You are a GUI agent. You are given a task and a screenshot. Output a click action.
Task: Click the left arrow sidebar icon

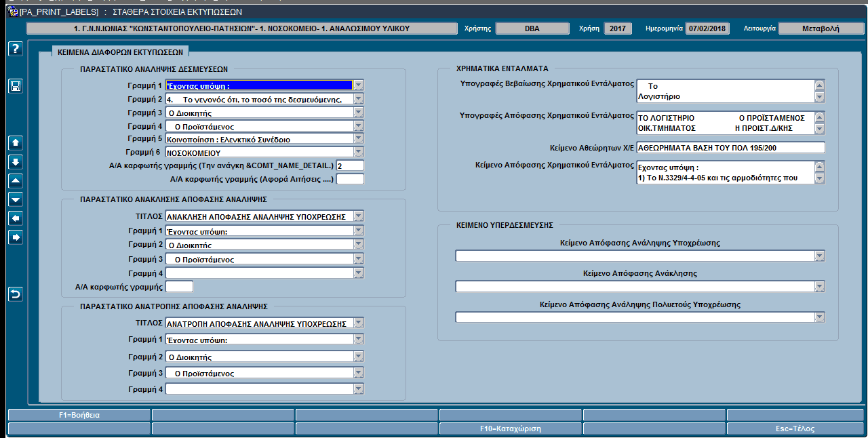[x=15, y=218]
